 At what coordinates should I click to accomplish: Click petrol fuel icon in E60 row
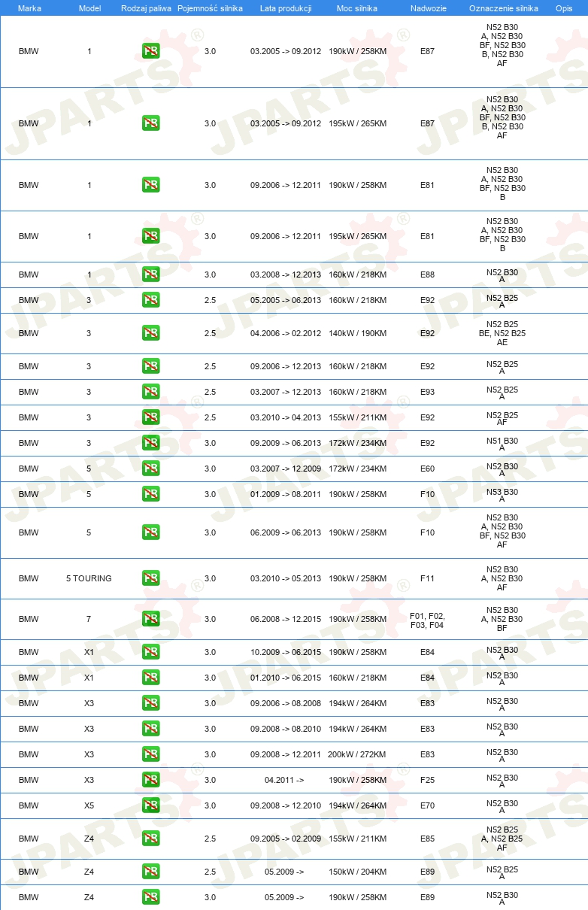coord(150,469)
